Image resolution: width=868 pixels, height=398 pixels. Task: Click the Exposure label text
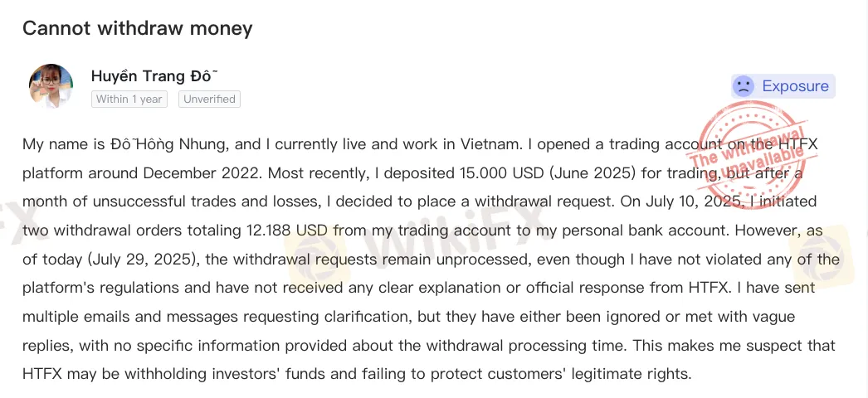tap(795, 86)
